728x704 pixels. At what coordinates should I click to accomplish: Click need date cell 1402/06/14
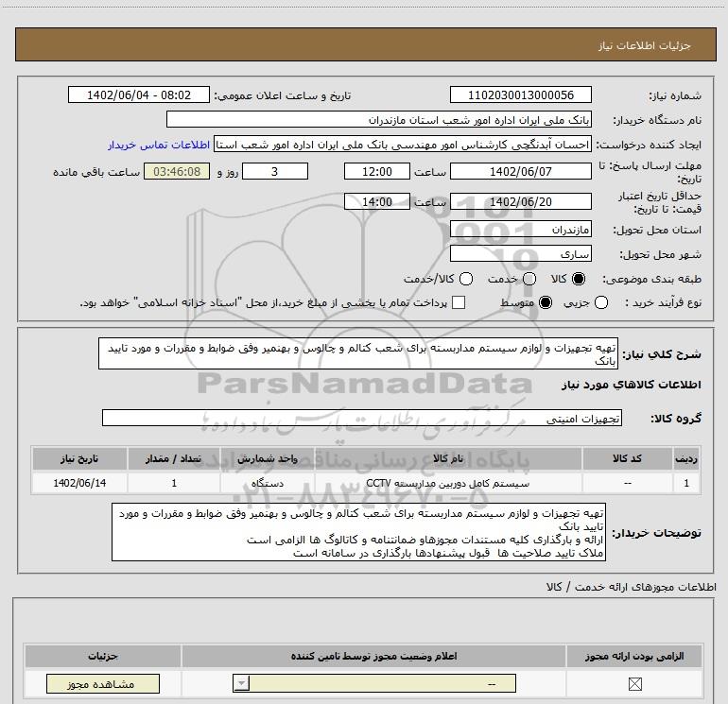point(79,483)
